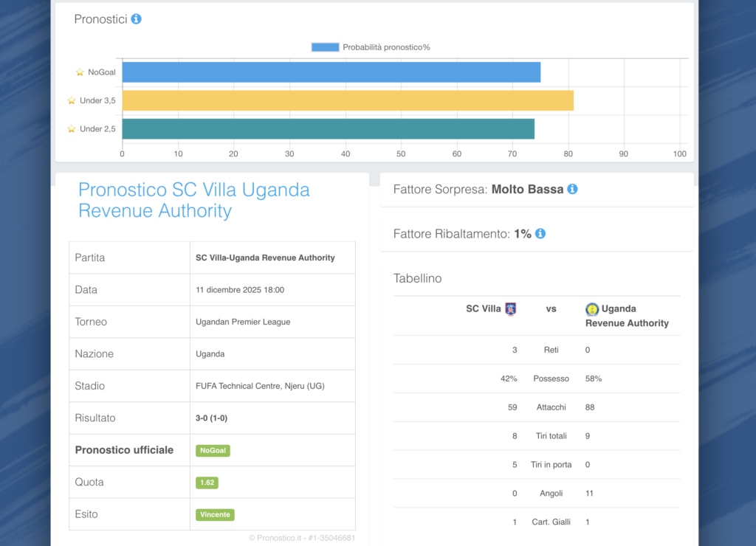Click the Fattore Ribaltamento info icon
The width and height of the screenshot is (756, 546).
[x=540, y=233]
